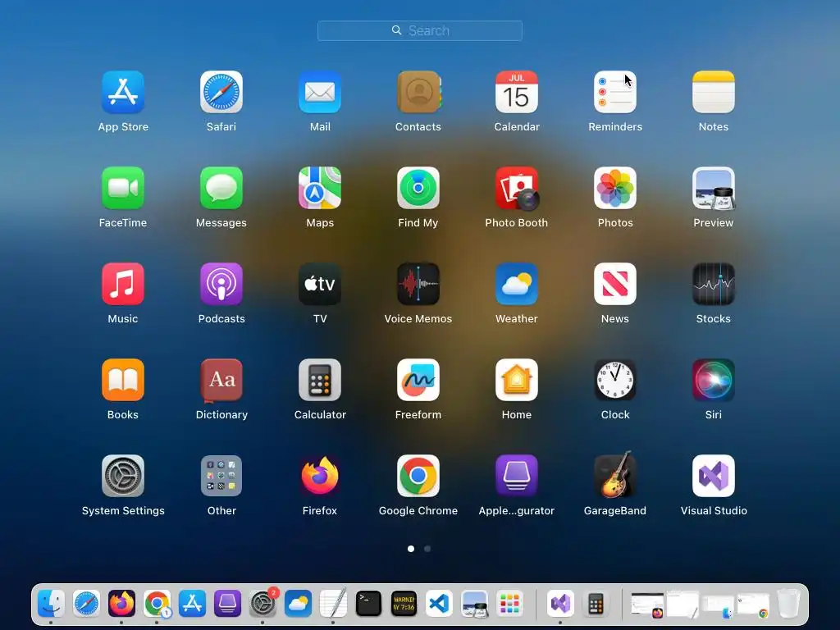Open the Notes app
The image size is (840, 630).
click(714, 92)
